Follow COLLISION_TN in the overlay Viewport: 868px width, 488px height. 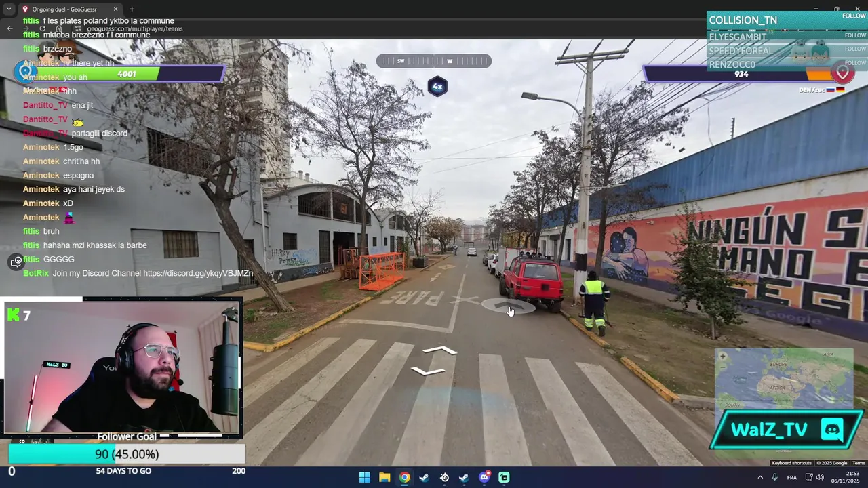[x=854, y=16]
